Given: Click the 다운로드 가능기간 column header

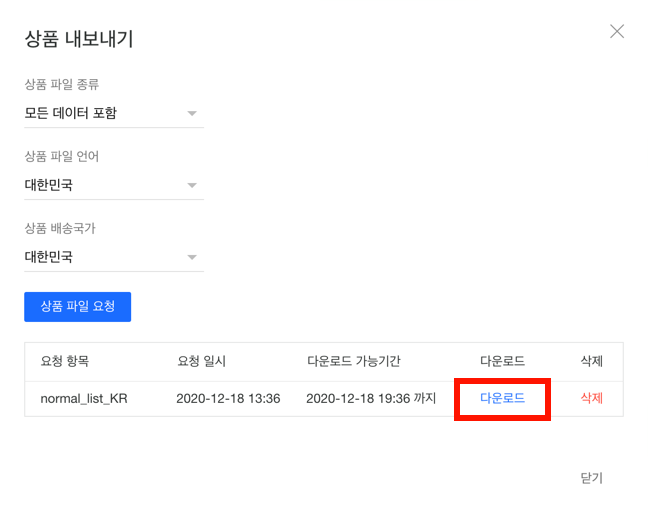Looking at the screenshot, I should click(x=354, y=361).
